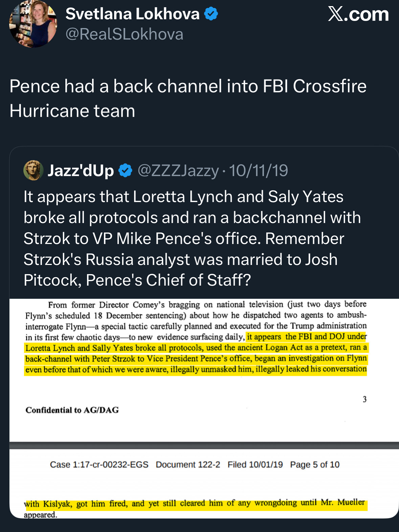The height and width of the screenshot is (532, 399).
Task: Open the @RealSLokhova handle
Action: click(124, 34)
